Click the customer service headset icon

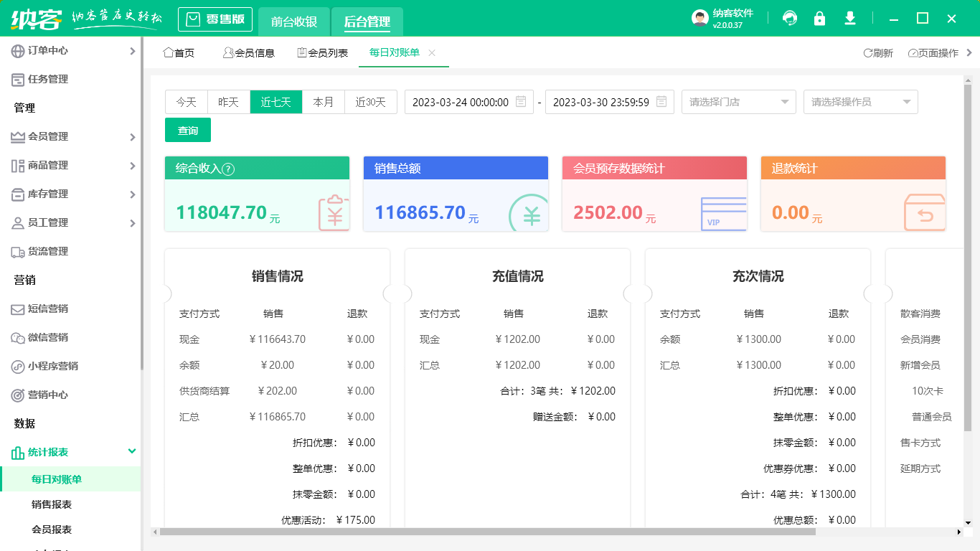[789, 19]
